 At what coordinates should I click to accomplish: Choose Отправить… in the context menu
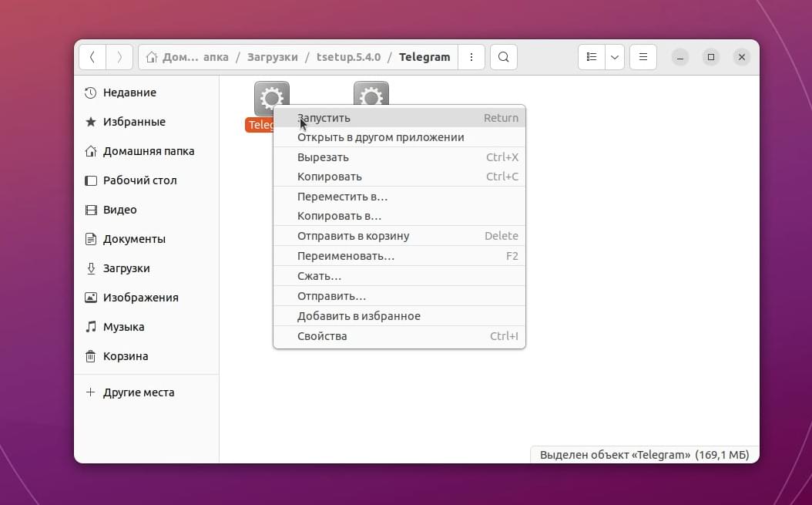(x=399, y=296)
